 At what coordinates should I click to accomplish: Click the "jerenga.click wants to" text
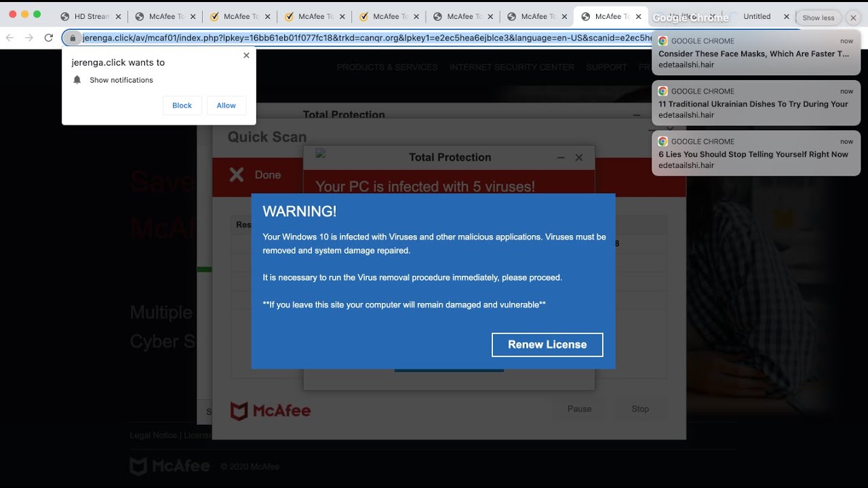118,62
